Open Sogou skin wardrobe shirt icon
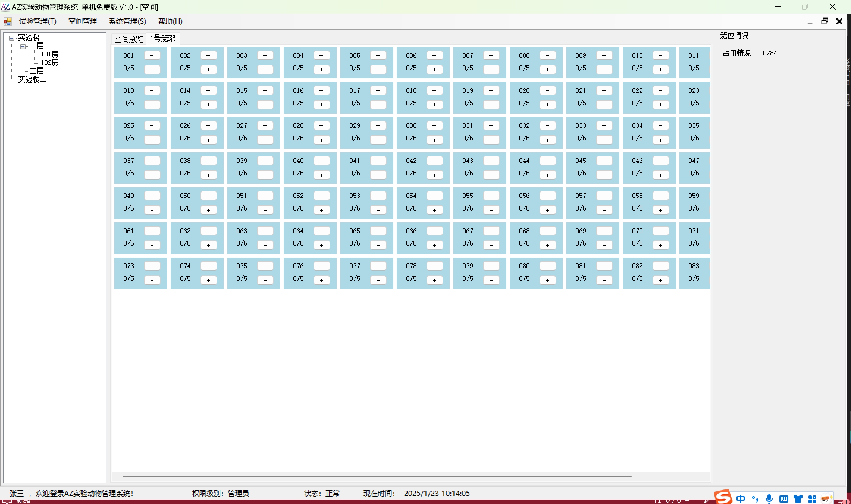 [798, 499]
